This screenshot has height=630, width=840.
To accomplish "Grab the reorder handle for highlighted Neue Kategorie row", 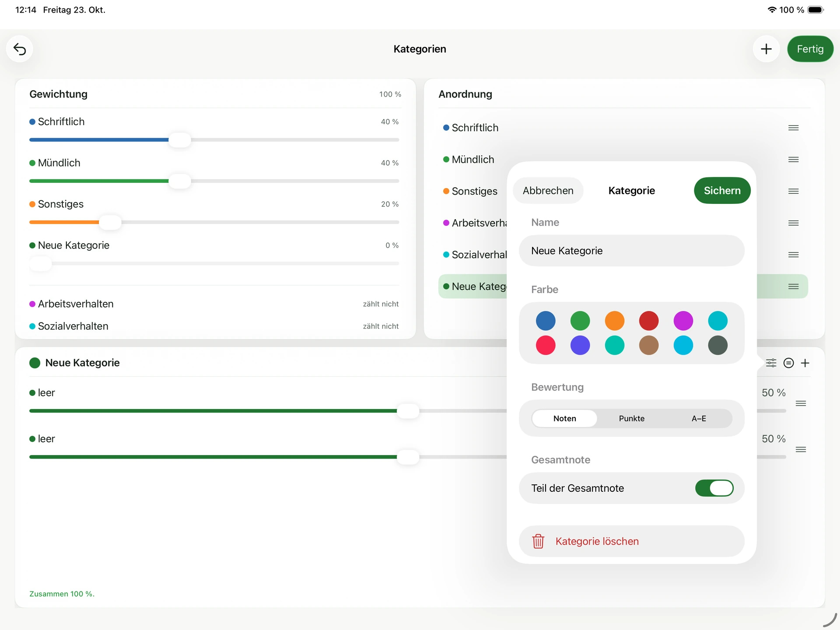I will point(794,287).
